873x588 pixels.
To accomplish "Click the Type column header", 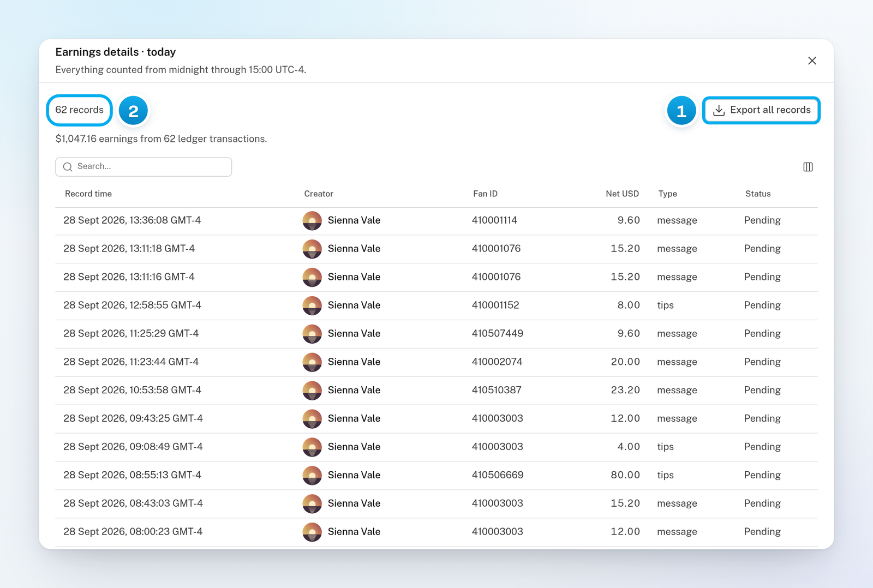I will pyautogui.click(x=667, y=194).
